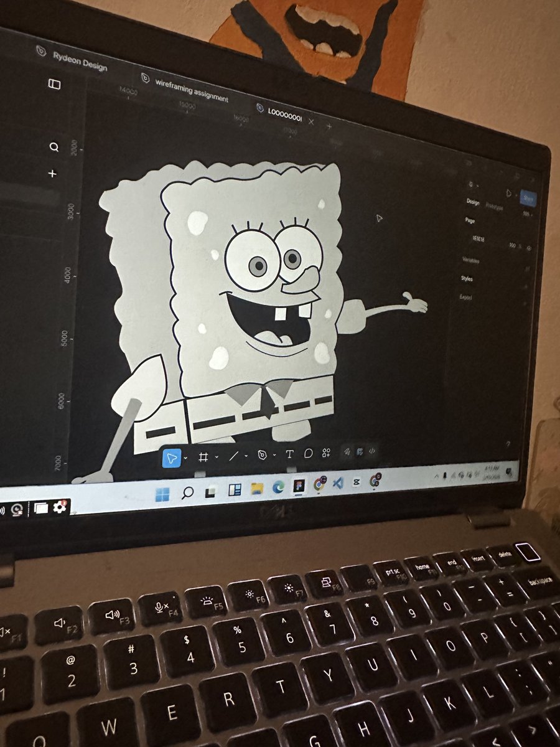This screenshot has width=560, height=747.
Task: Open the Move tool options chevron
Action: coord(185,458)
